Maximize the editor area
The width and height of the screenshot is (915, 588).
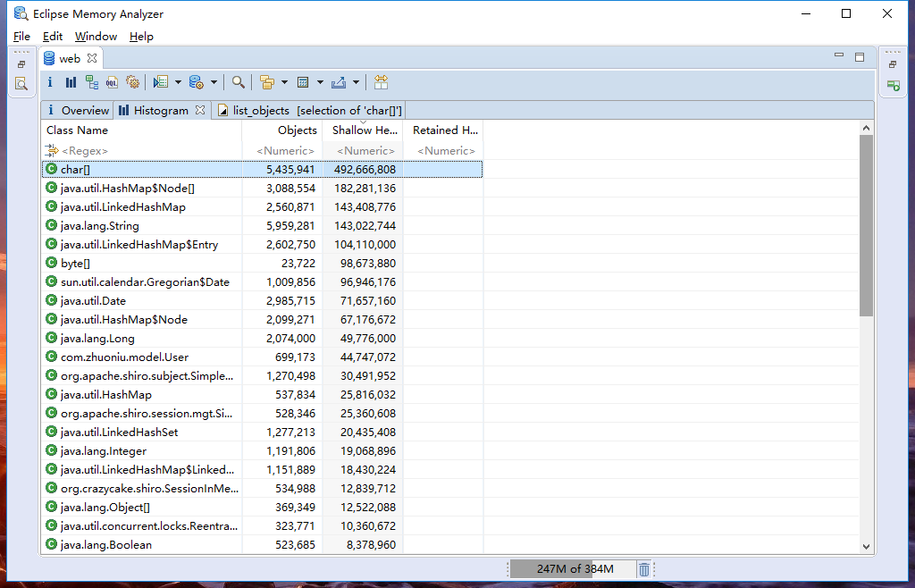860,56
